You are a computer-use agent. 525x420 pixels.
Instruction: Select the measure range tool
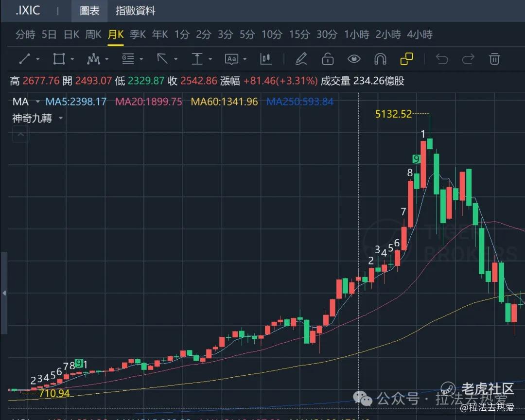(x=197, y=59)
